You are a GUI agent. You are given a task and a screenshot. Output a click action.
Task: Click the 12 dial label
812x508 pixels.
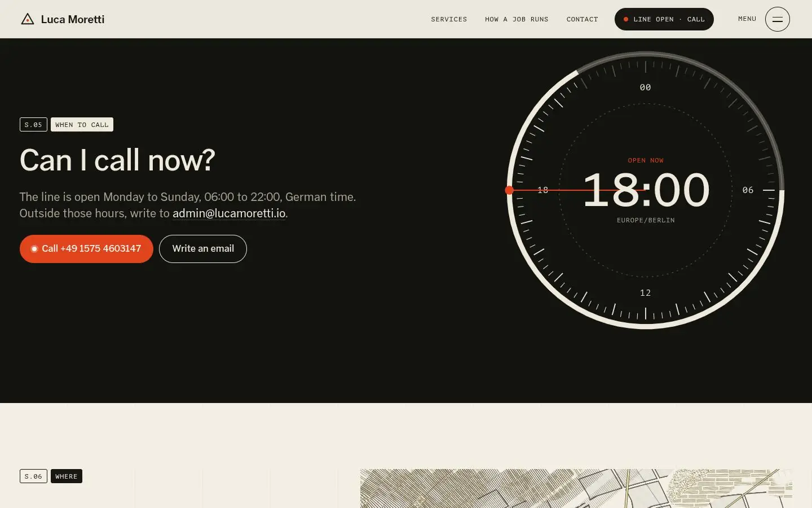[646, 293]
